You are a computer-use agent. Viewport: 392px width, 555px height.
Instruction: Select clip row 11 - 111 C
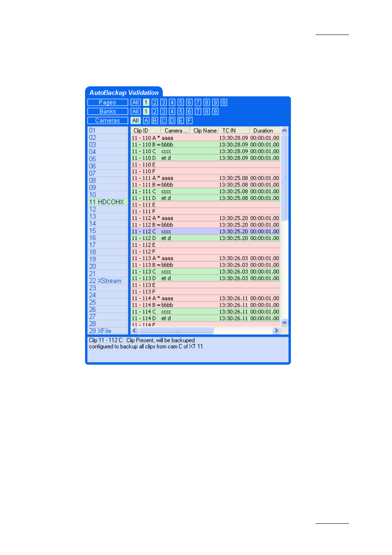(205, 192)
